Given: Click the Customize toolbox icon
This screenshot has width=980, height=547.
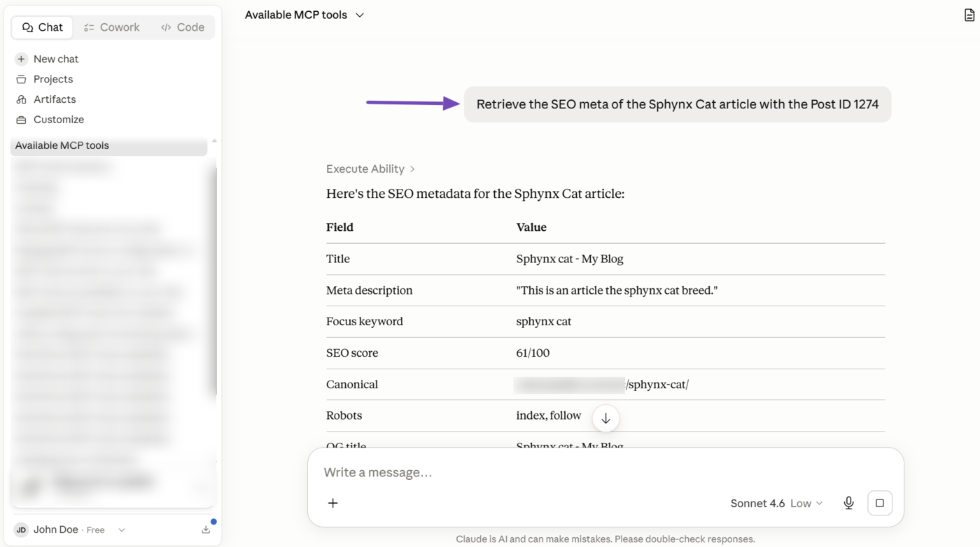Looking at the screenshot, I should [21, 120].
